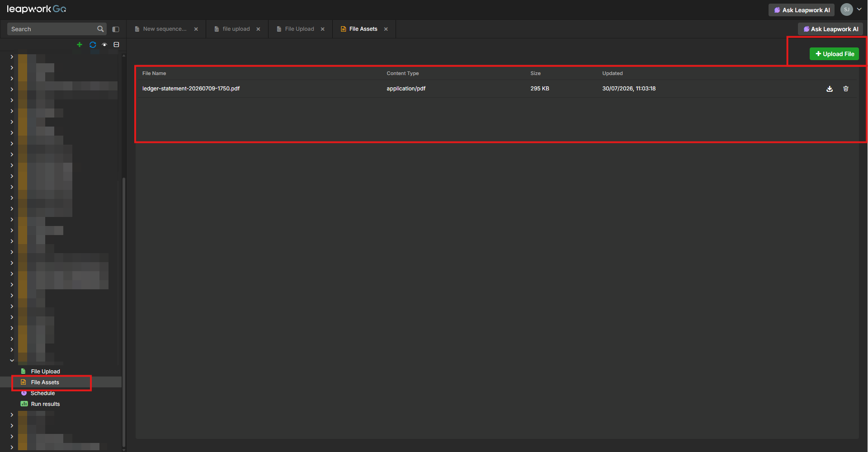Expand the account dropdown arrow next to SJ

(859, 9)
